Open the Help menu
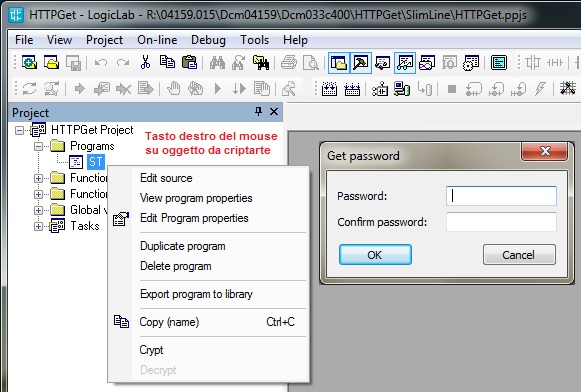Image resolution: width=581 pixels, height=392 pixels. click(295, 40)
